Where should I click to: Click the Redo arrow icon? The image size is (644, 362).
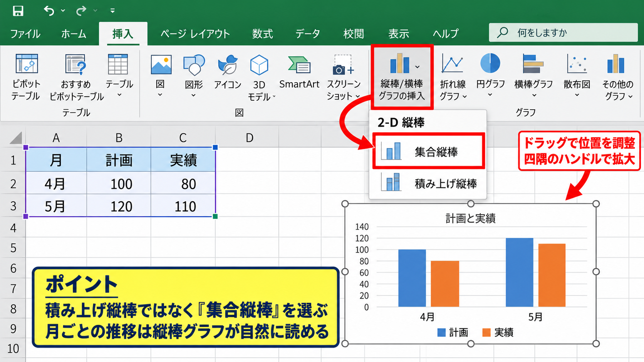tap(81, 11)
